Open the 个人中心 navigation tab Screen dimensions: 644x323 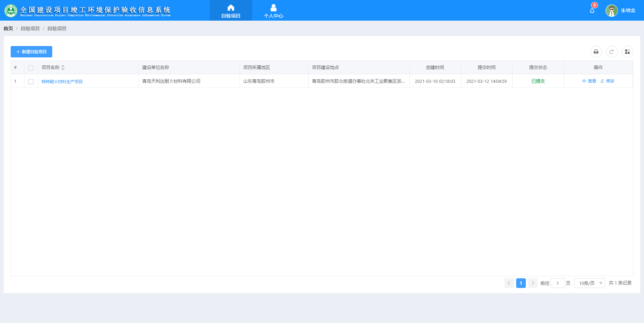pos(274,10)
